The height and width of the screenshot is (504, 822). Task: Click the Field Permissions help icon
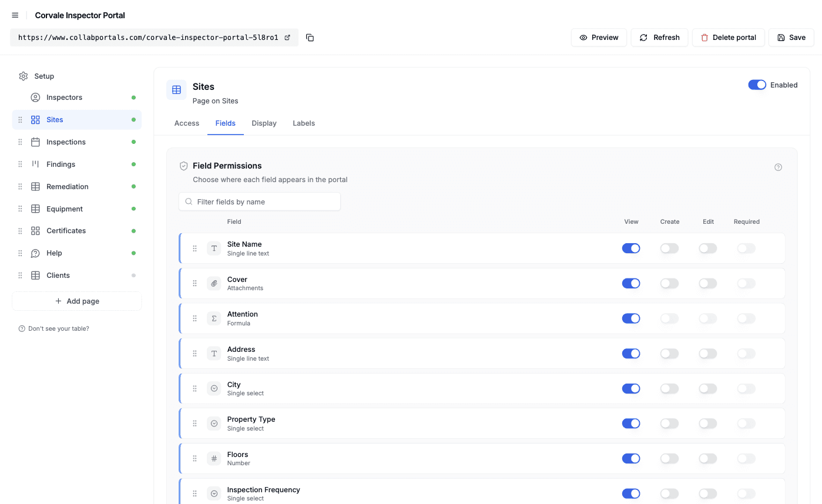click(778, 167)
